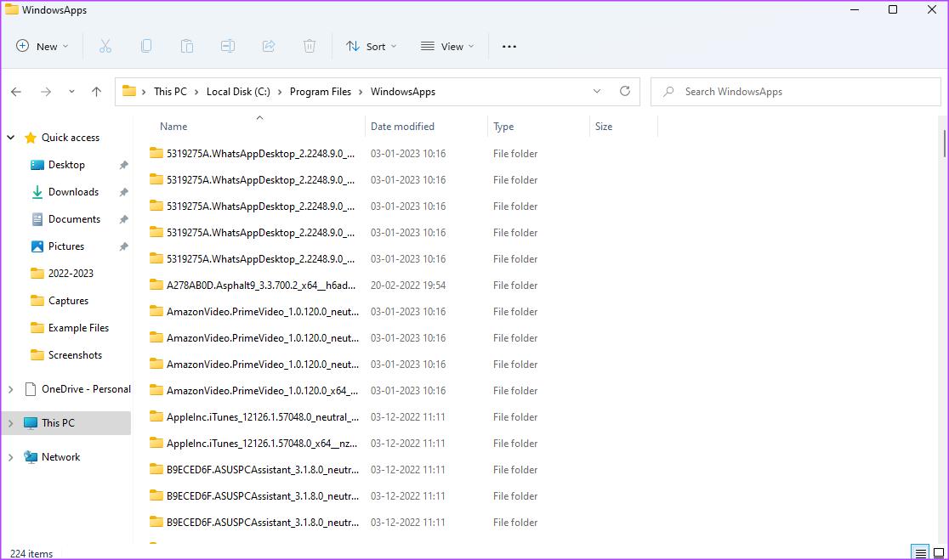Sort by the Type column header
The height and width of the screenshot is (560, 949).
pos(503,127)
